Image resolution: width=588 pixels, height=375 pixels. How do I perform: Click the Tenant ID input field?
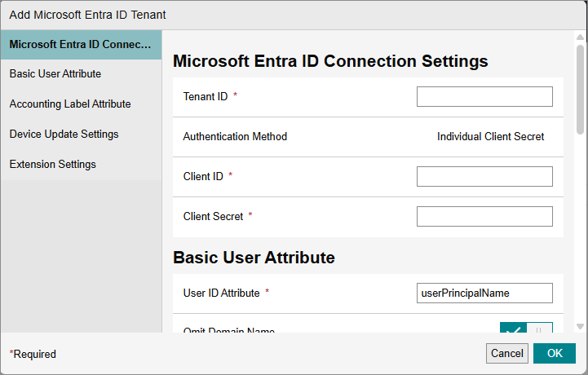click(484, 97)
